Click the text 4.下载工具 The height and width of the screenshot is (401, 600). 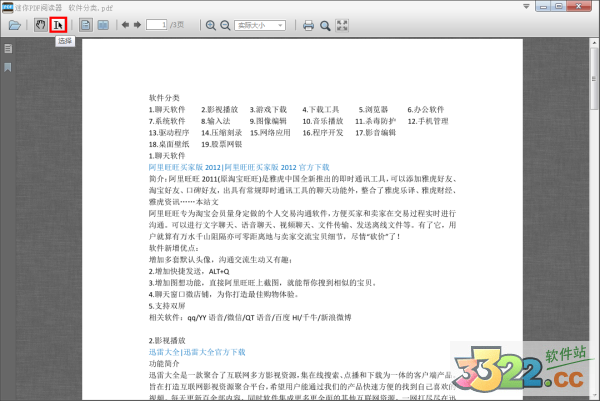(321, 109)
